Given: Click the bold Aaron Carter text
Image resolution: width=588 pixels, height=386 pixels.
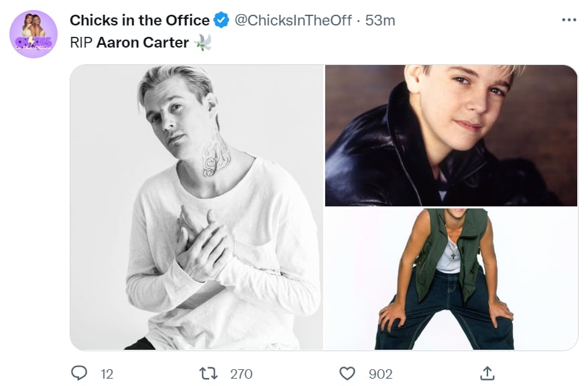Looking at the screenshot, I should pos(143,42).
